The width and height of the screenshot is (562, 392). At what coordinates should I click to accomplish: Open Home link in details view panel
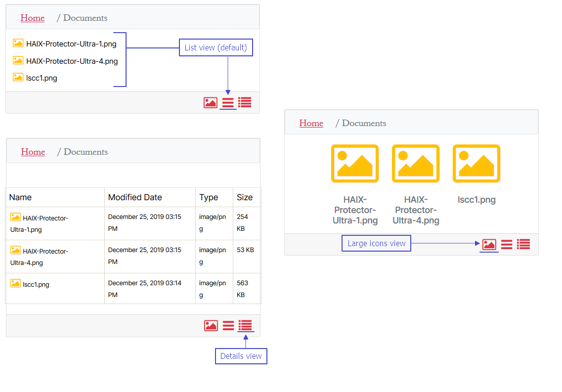point(33,152)
